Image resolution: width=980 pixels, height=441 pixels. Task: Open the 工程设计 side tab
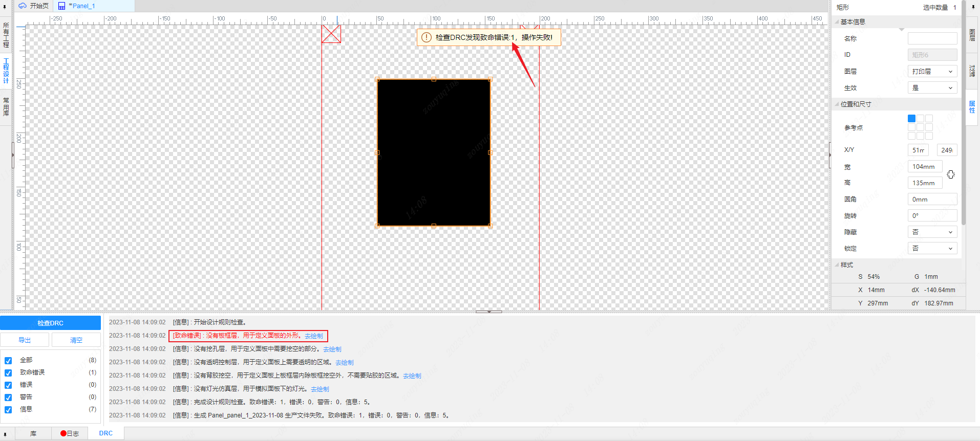6,71
